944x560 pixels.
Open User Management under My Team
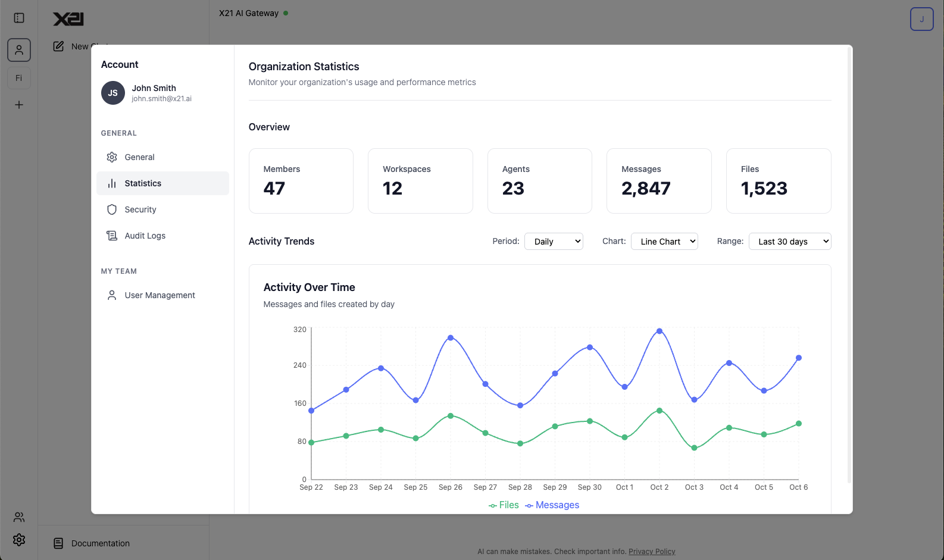coord(160,295)
